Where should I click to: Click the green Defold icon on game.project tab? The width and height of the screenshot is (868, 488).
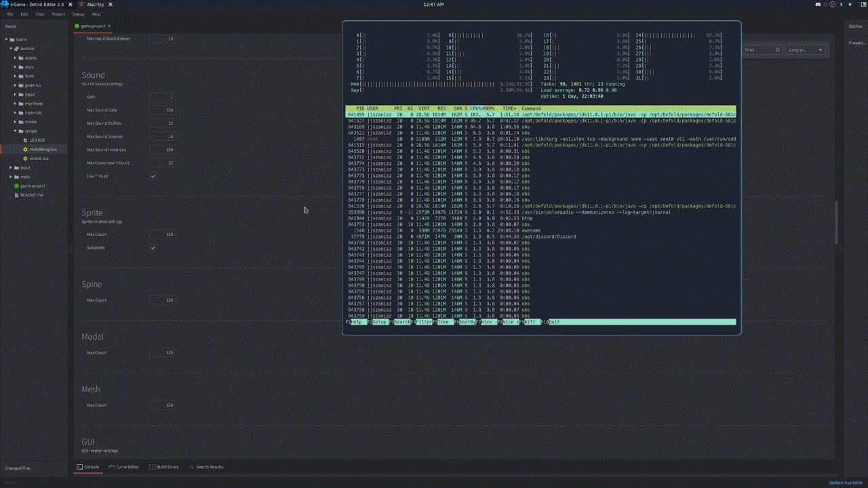click(76, 26)
